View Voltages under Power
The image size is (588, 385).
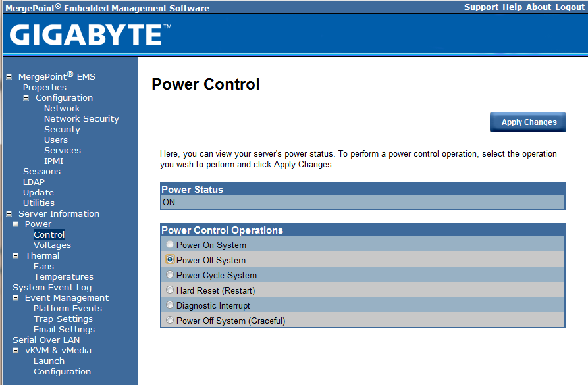[52, 245]
